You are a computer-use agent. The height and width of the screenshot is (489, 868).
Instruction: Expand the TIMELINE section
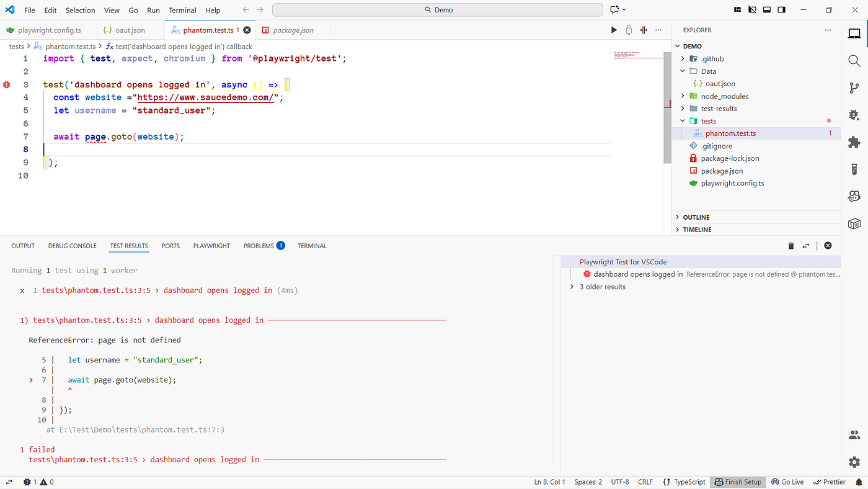tap(756, 230)
